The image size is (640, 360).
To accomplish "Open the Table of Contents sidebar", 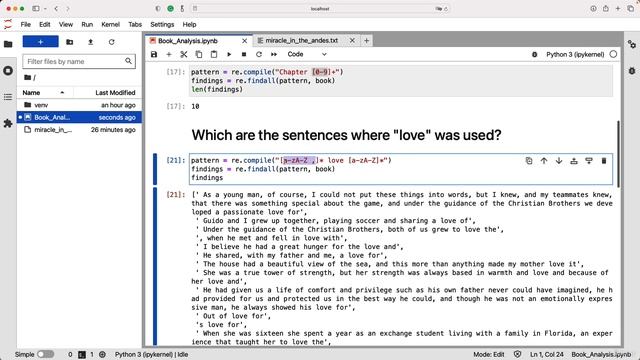I will click(x=8, y=97).
